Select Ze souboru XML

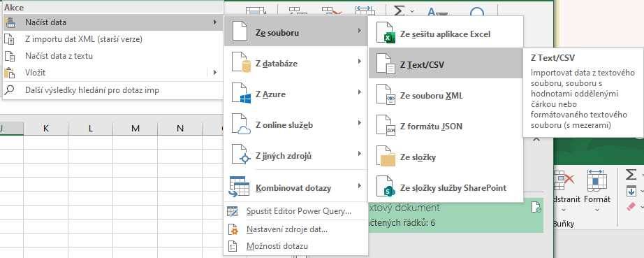tap(446, 95)
